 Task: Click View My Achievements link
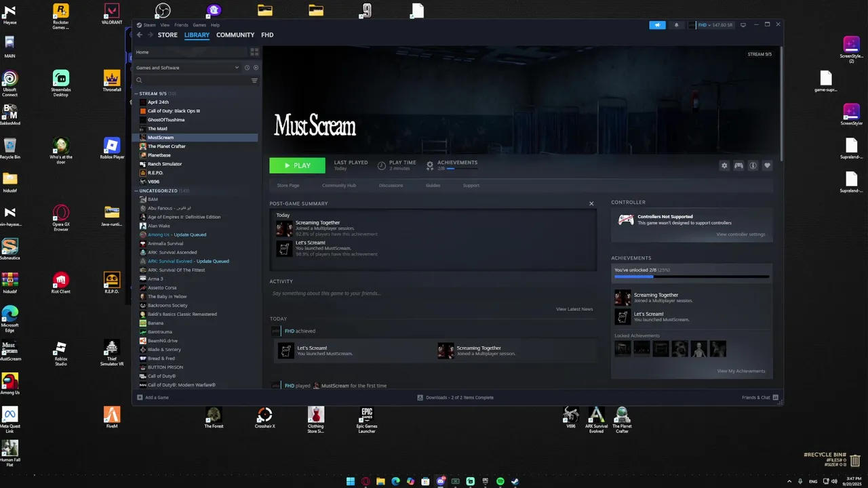click(741, 371)
